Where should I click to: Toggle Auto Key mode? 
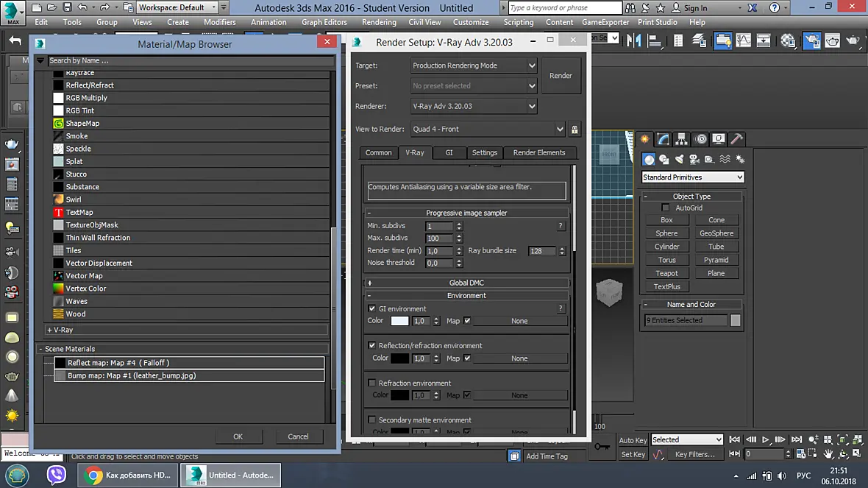[633, 440]
